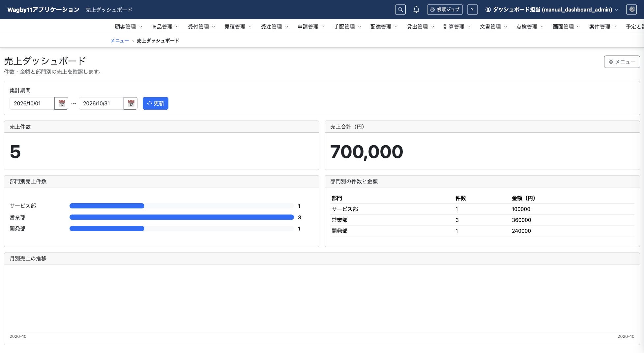Expand the 見積管理 menu
This screenshot has height=353, width=644.
pos(238,27)
